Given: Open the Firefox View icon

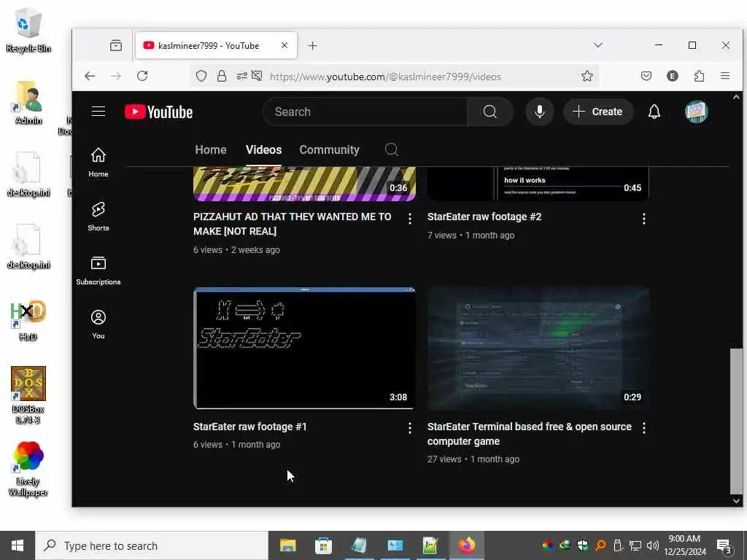Looking at the screenshot, I should [x=116, y=46].
